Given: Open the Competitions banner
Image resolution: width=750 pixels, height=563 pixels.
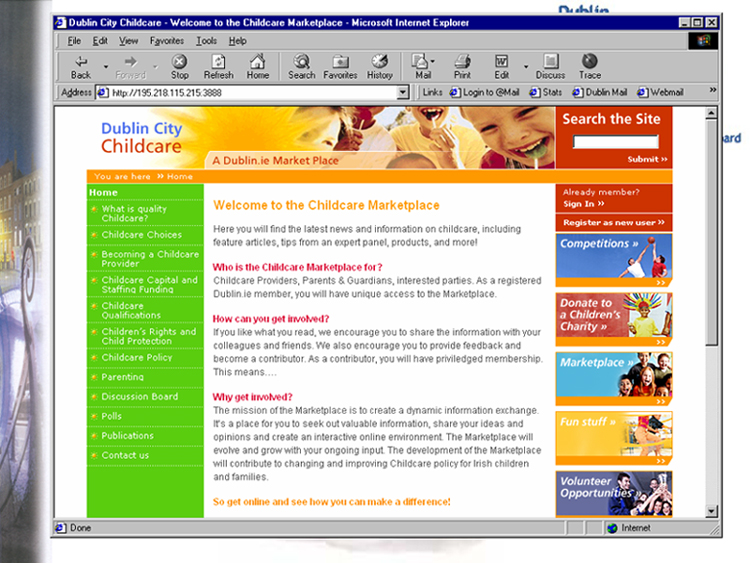Looking at the screenshot, I should [x=614, y=259].
